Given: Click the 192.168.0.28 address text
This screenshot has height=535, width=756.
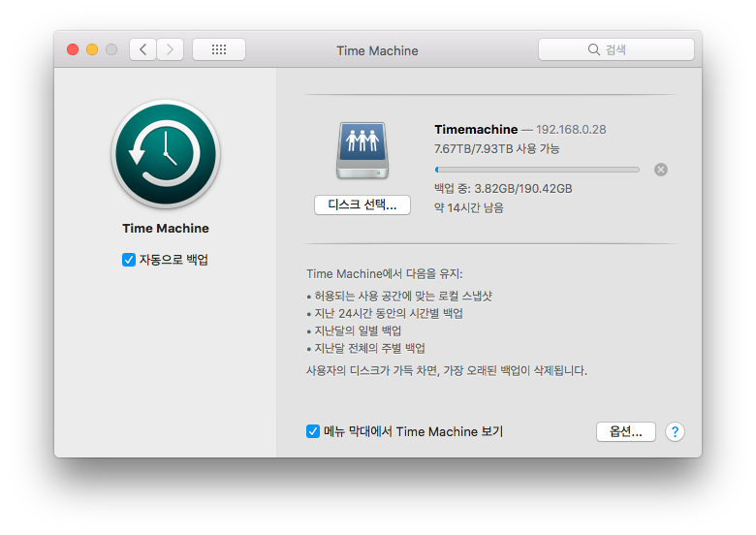Looking at the screenshot, I should pyautogui.click(x=571, y=130).
